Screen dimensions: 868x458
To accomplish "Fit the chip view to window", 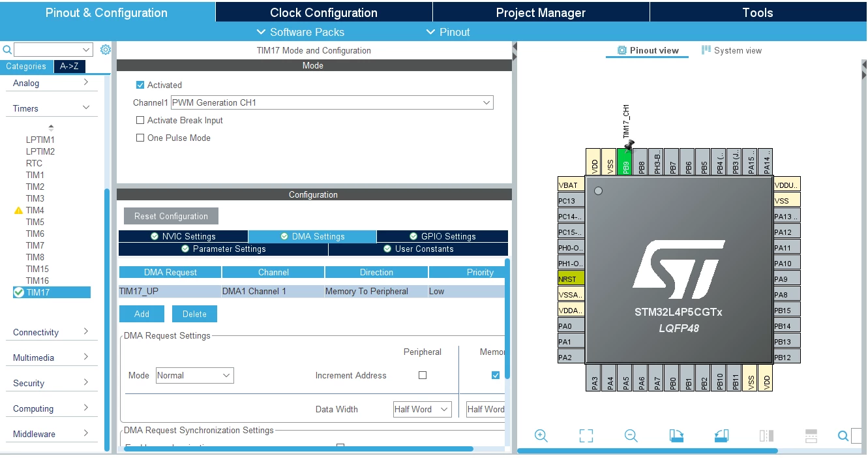I will (x=586, y=436).
